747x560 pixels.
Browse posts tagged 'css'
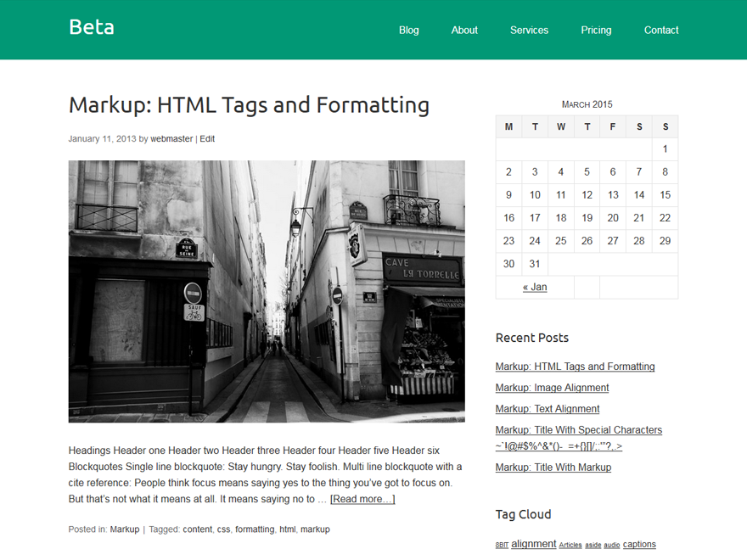click(222, 529)
